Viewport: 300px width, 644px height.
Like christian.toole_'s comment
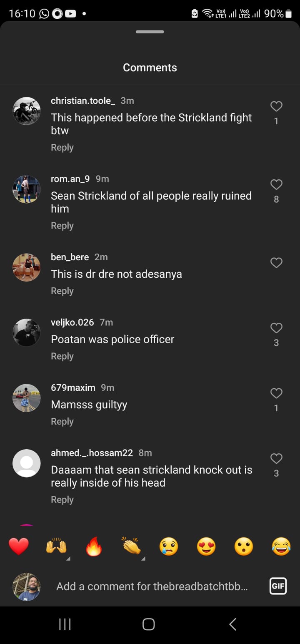[276, 107]
